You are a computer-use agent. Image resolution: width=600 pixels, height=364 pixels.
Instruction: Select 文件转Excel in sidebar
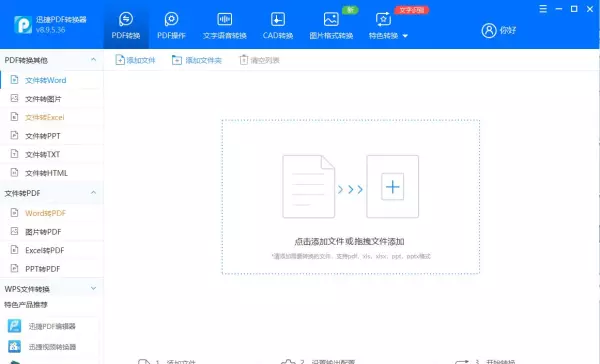tap(52, 117)
